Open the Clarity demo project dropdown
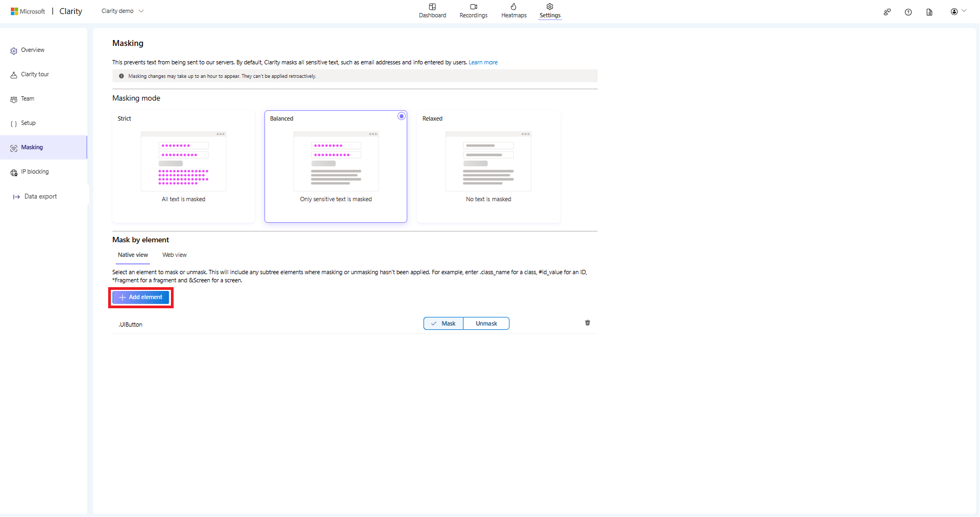Screen dimensions: 980x517 point(123,11)
